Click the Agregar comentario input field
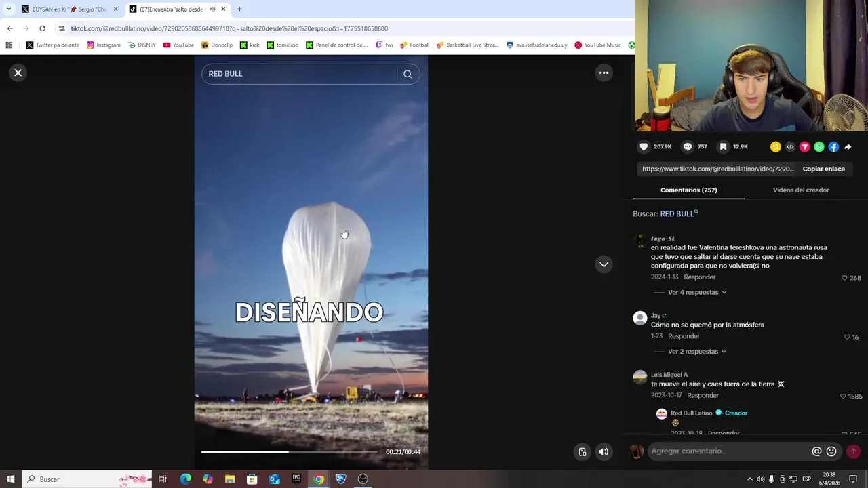868x488 pixels. [729, 451]
